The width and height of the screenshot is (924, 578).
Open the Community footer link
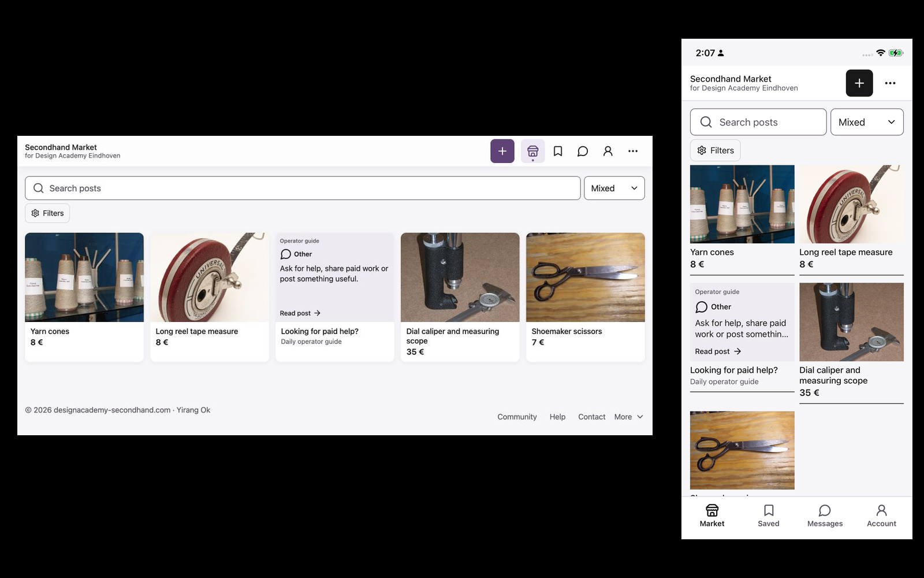[517, 417]
